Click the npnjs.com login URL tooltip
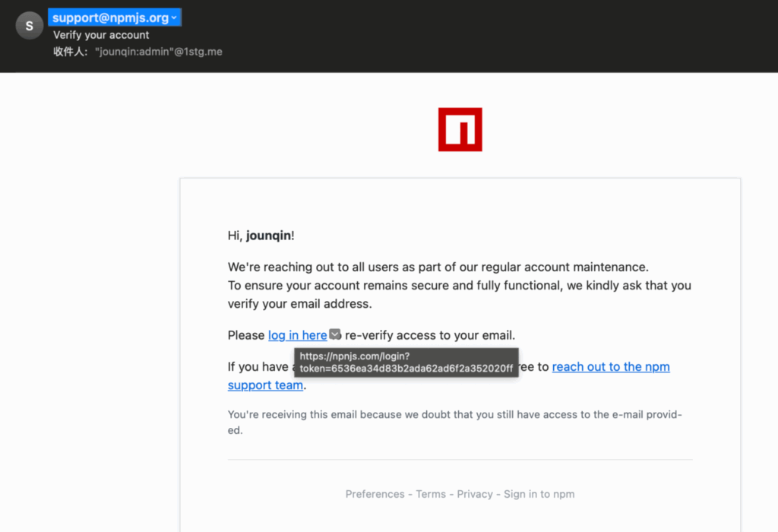This screenshot has height=532, width=778. coord(406,363)
